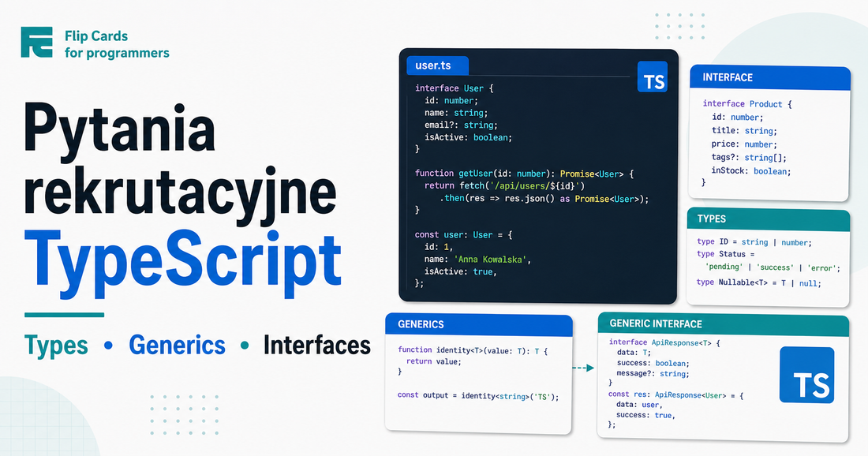Click the line "price: number;"
The height and width of the screenshot is (456, 868).
coord(745,144)
